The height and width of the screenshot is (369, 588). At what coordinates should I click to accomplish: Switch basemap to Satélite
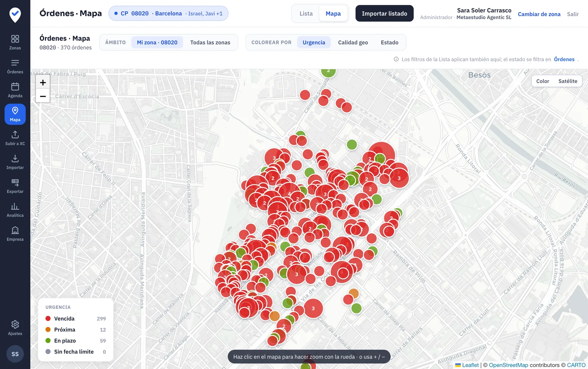(x=568, y=81)
